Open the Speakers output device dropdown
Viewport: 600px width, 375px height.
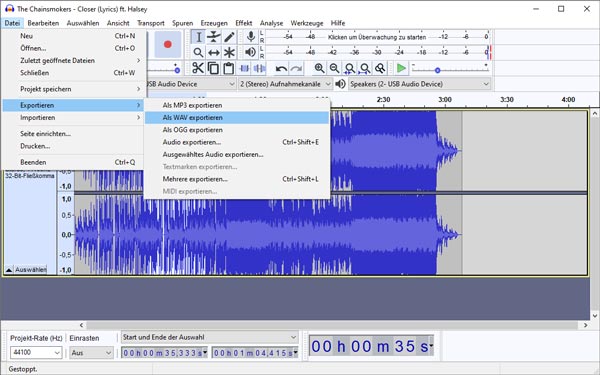pyautogui.click(x=419, y=84)
